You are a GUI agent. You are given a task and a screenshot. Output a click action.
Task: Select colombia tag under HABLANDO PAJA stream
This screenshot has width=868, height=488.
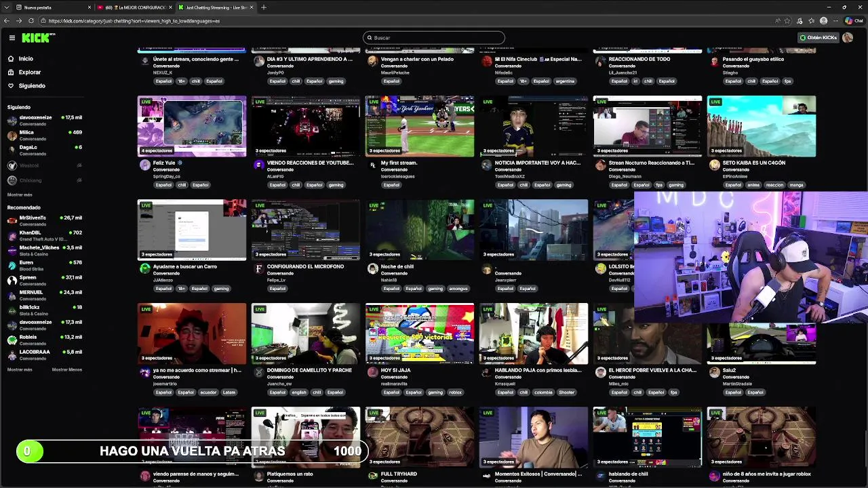pyautogui.click(x=543, y=392)
